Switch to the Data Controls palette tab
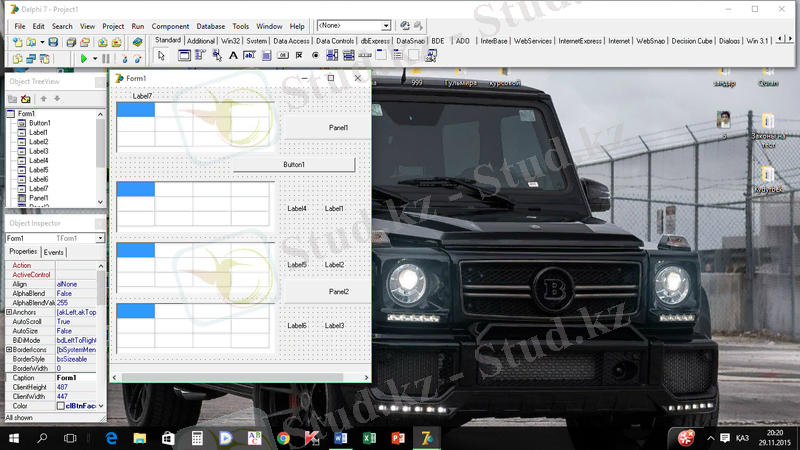 click(x=335, y=41)
